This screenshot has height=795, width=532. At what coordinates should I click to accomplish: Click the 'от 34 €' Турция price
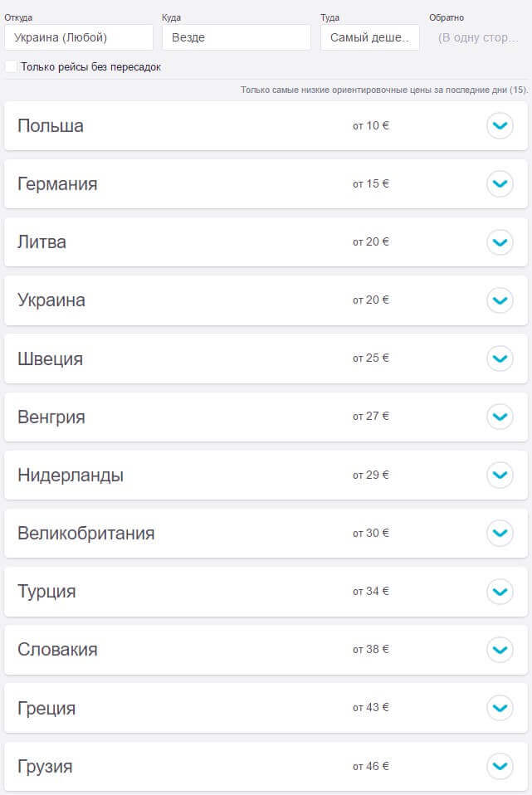tap(370, 592)
